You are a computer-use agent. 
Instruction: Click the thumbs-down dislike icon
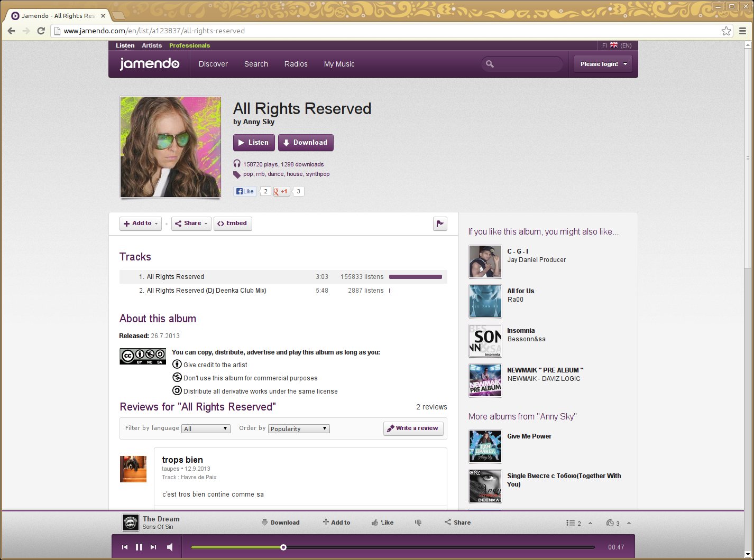click(x=418, y=522)
